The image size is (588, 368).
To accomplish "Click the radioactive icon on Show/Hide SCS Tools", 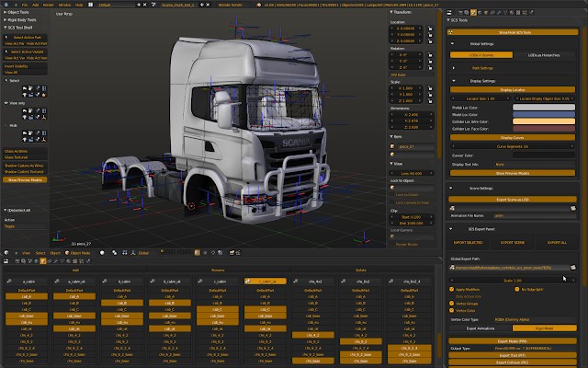I will tap(450, 32).
